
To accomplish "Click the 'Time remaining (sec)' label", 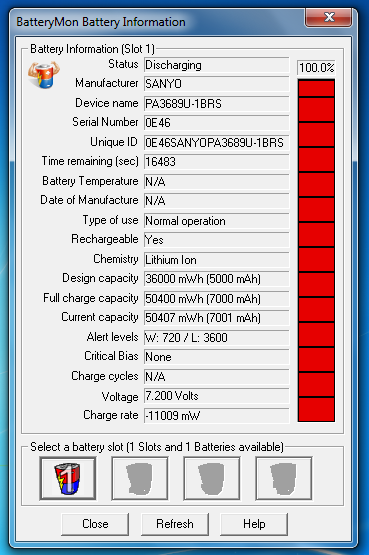I will pyautogui.click(x=90, y=161).
